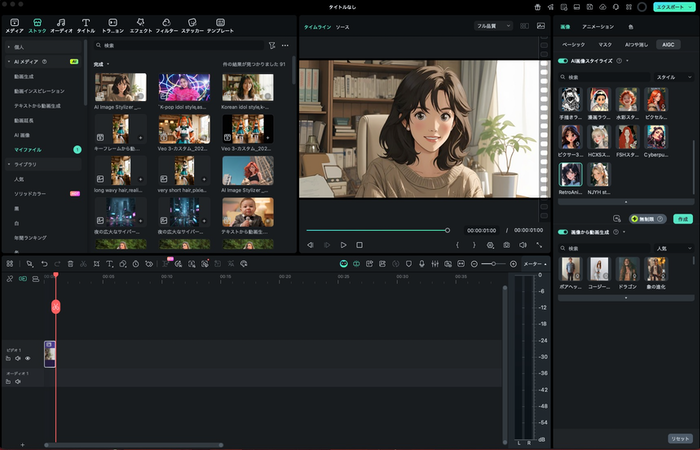The width and height of the screenshot is (700, 450).
Task: Click the snapshot camera icon under preview
Action: (507, 244)
